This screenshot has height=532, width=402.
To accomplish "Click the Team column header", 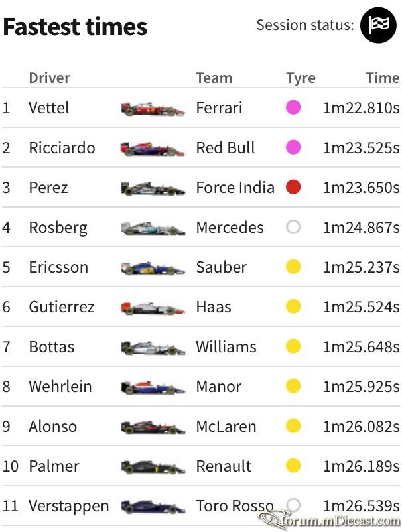I will coord(214,78).
